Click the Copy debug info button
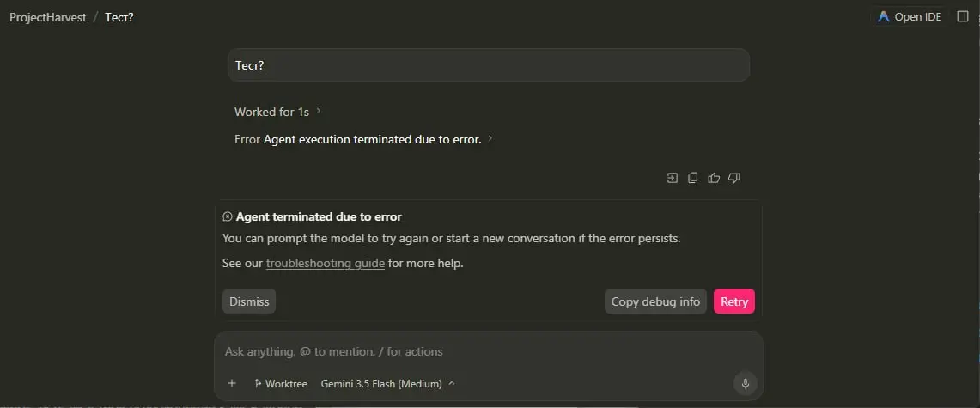This screenshot has height=408, width=980. tap(655, 301)
